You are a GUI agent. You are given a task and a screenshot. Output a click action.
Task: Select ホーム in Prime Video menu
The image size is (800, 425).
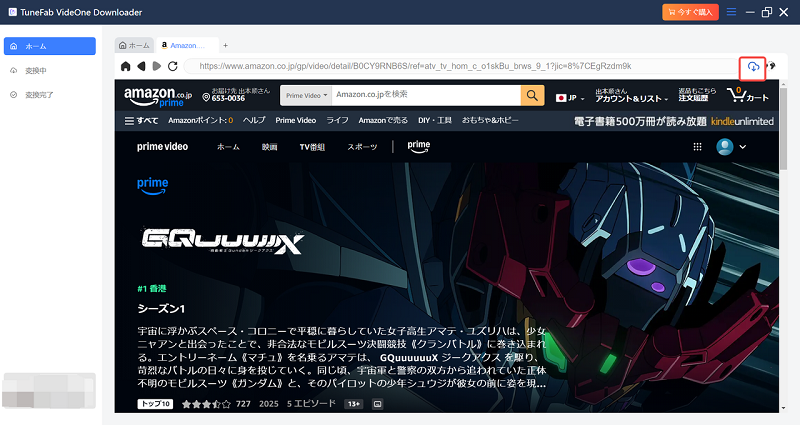pyautogui.click(x=228, y=147)
